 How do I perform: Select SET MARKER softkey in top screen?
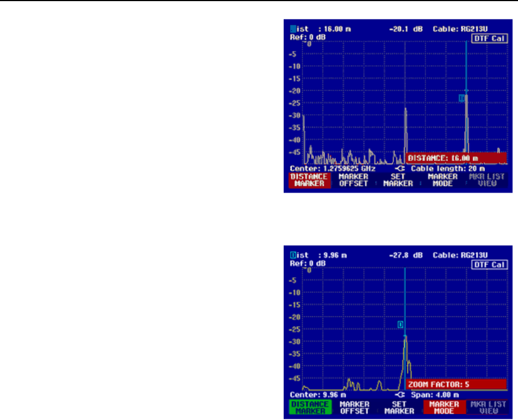398,180
